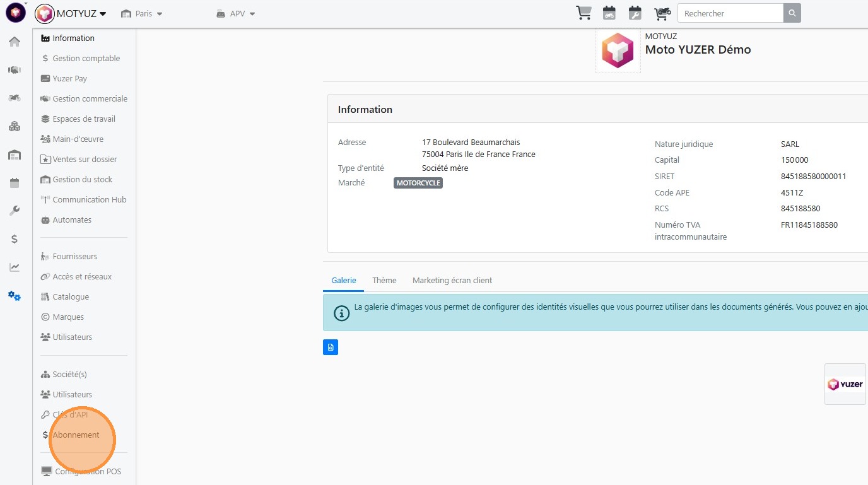Switch to the Marketing écran client tab
868x485 pixels.
pos(452,281)
